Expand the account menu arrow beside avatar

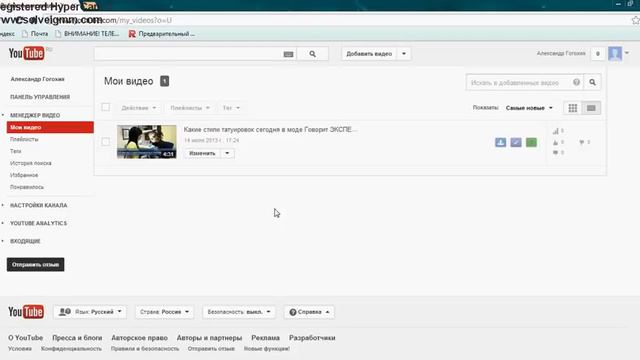pos(627,53)
